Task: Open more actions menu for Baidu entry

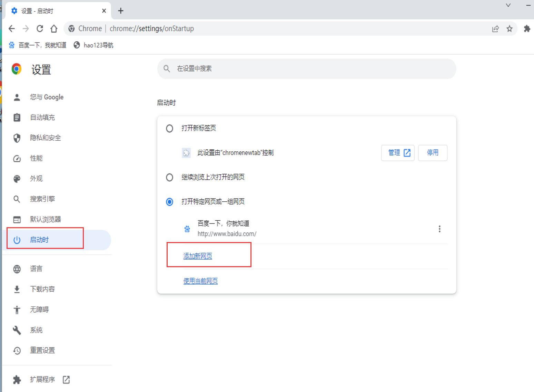Action: click(x=439, y=229)
